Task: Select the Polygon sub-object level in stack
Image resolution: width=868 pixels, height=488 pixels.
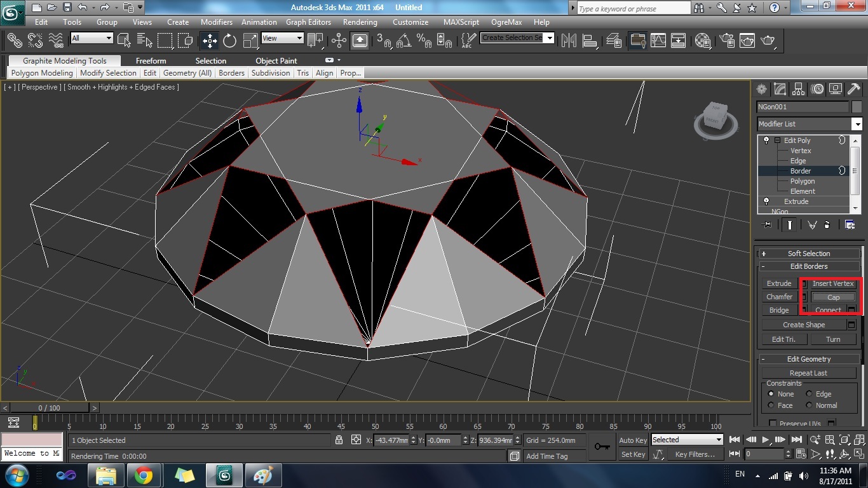Action: [802, 181]
